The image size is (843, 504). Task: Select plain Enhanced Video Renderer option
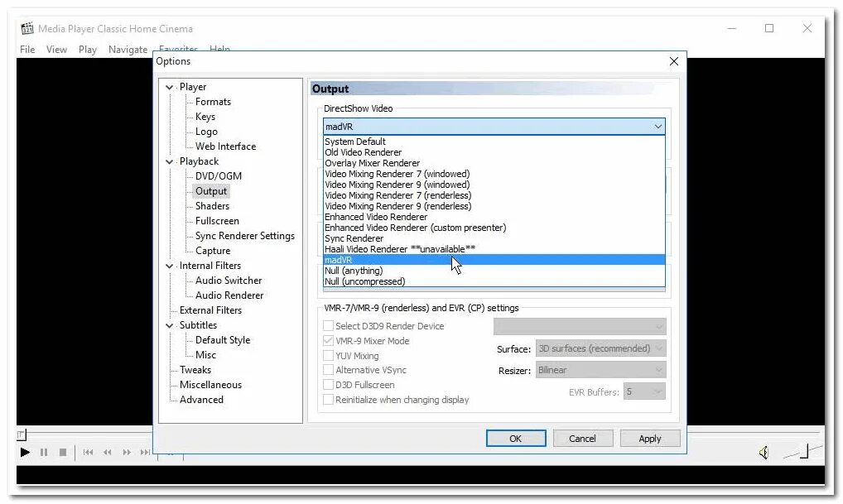click(494, 217)
